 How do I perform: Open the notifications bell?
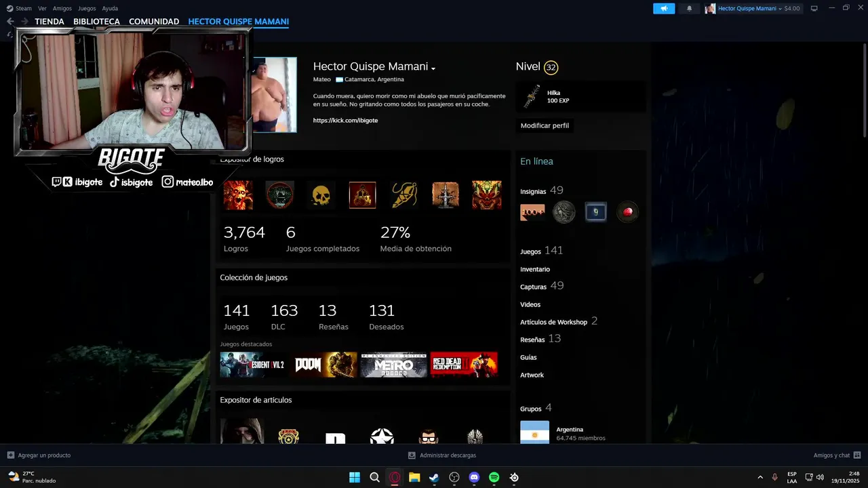[x=690, y=8]
